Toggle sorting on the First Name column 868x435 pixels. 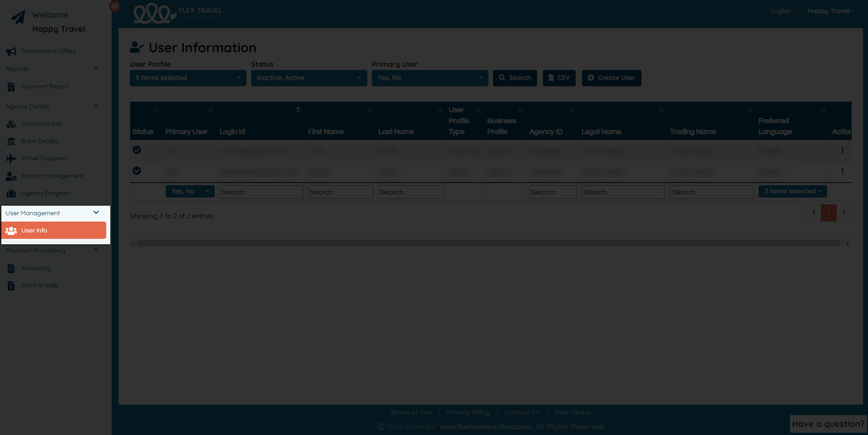pos(298,109)
